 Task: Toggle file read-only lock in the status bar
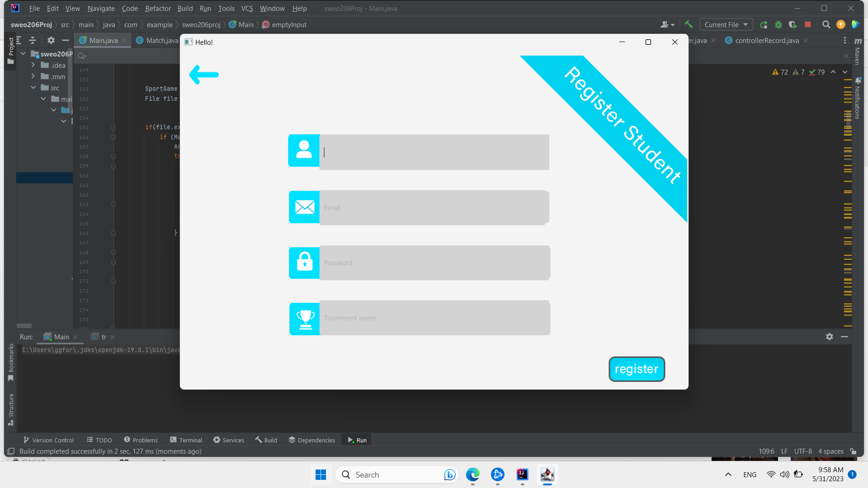click(853, 451)
